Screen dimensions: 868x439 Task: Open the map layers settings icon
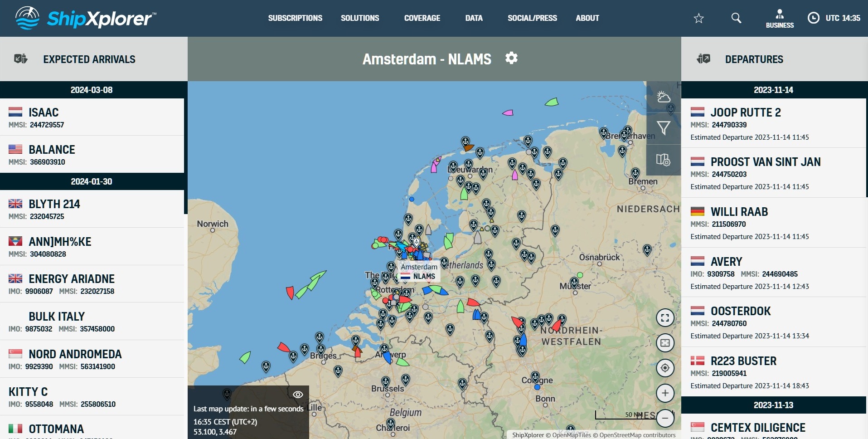[x=664, y=160]
